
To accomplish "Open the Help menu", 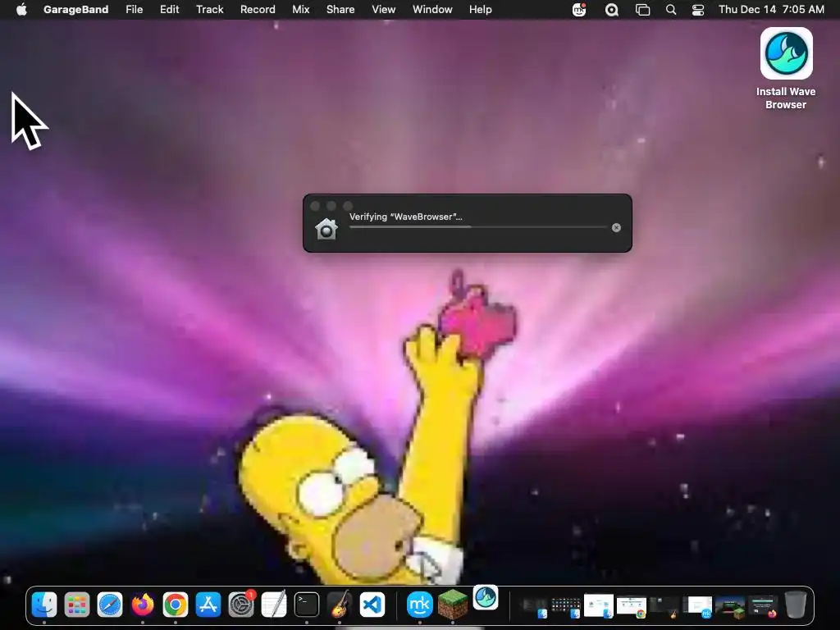I will pyautogui.click(x=481, y=10).
